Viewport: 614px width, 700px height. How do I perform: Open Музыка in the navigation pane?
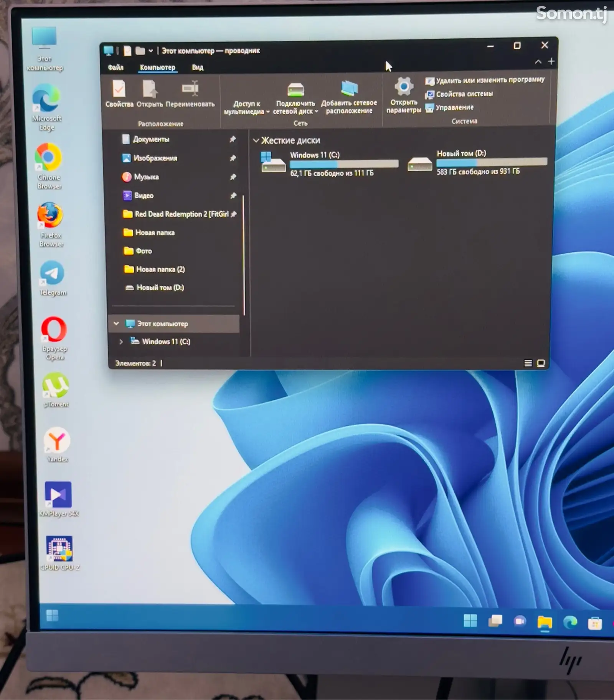pyautogui.click(x=146, y=177)
